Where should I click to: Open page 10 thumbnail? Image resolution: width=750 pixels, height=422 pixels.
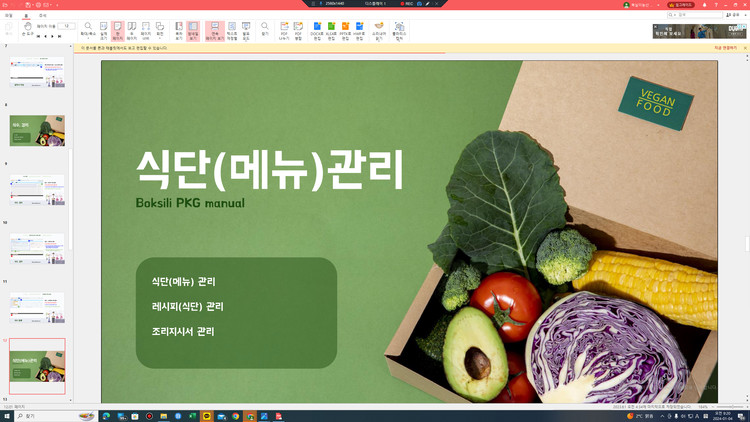coord(37,248)
